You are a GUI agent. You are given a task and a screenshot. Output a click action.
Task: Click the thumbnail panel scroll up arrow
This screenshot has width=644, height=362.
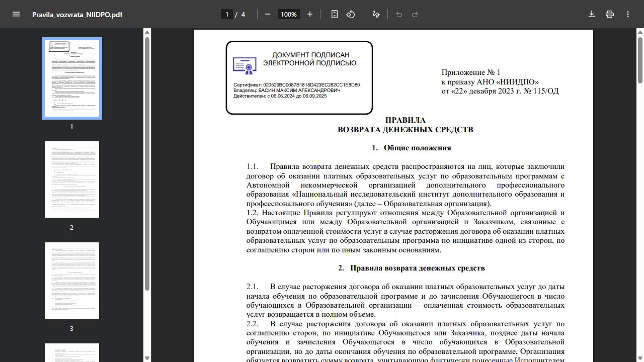(x=147, y=33)
